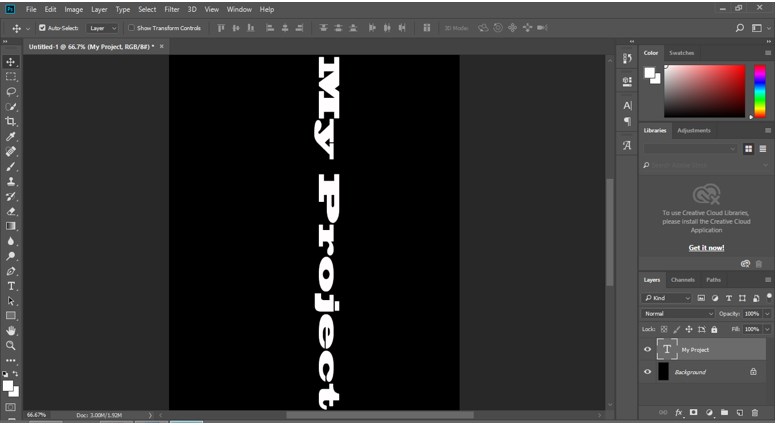Toggle the pixel layer filter

(x=701, y=298)
